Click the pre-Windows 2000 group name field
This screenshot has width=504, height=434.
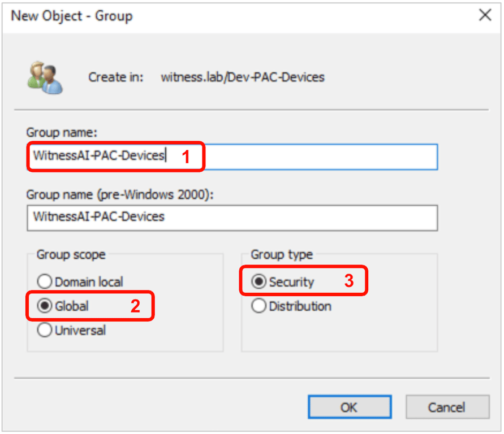(x=232, y=217)
